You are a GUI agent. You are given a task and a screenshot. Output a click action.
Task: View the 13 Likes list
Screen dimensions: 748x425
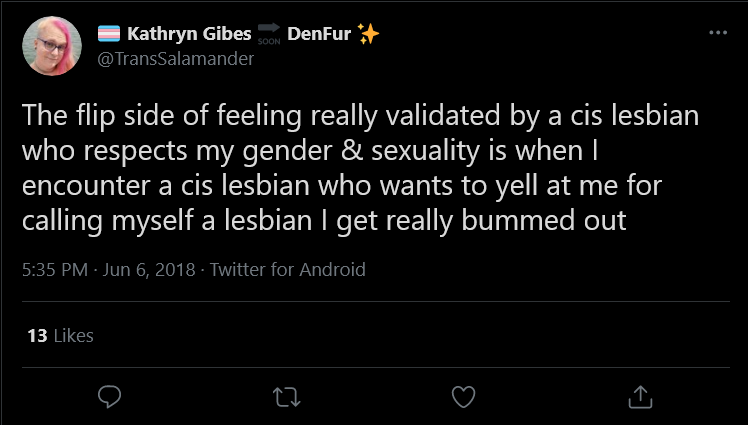pyautogui.click(x=60, y=336)
